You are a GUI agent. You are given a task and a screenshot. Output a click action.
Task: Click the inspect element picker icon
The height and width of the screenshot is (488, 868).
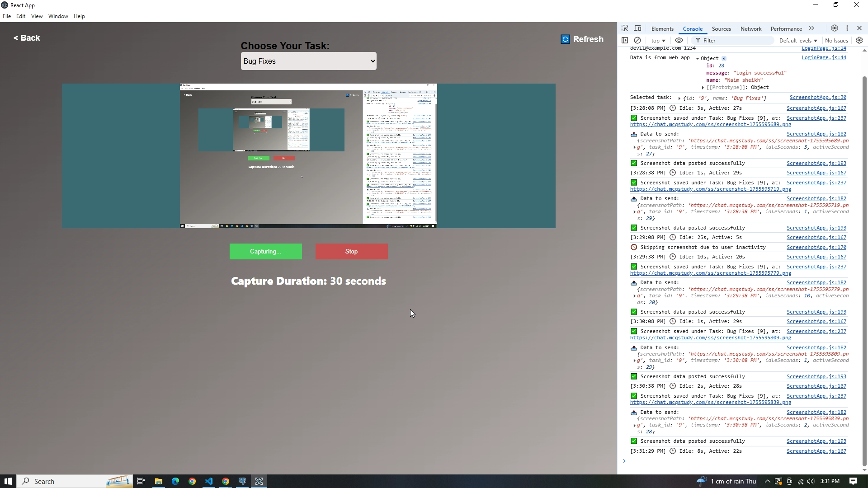(x=625, y=28)
